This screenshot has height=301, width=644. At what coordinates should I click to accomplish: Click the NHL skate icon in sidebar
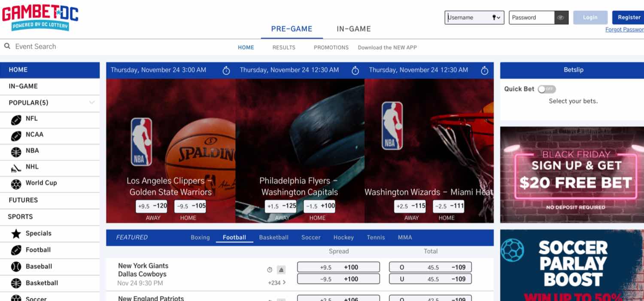coord(16,168)
